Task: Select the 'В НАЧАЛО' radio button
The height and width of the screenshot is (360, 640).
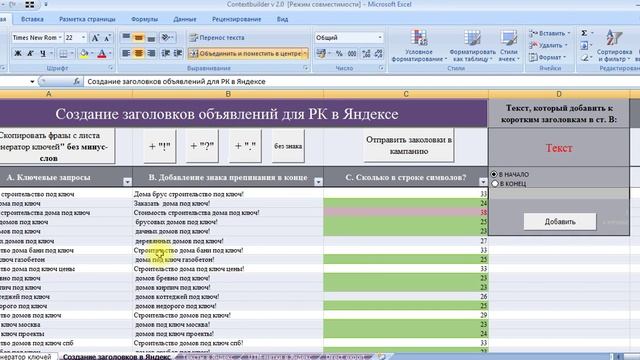Action: [x=494, y=174]
